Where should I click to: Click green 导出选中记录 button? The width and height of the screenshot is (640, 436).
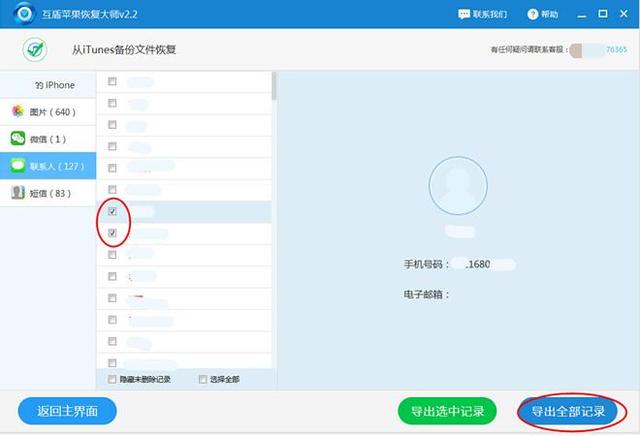(x=447, y=411)
